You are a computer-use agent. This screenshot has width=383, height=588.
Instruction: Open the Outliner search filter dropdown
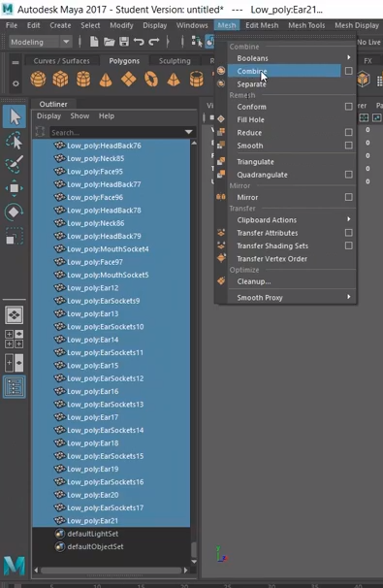(188, 132)
